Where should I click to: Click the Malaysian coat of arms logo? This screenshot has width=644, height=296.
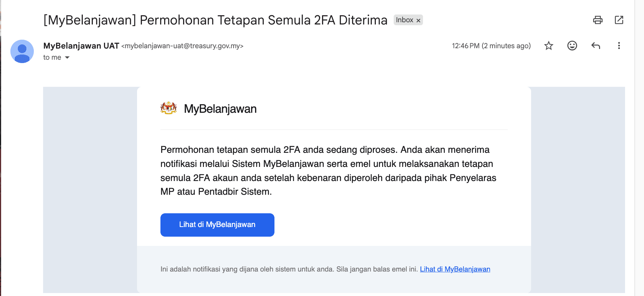[x=169, y=108]
